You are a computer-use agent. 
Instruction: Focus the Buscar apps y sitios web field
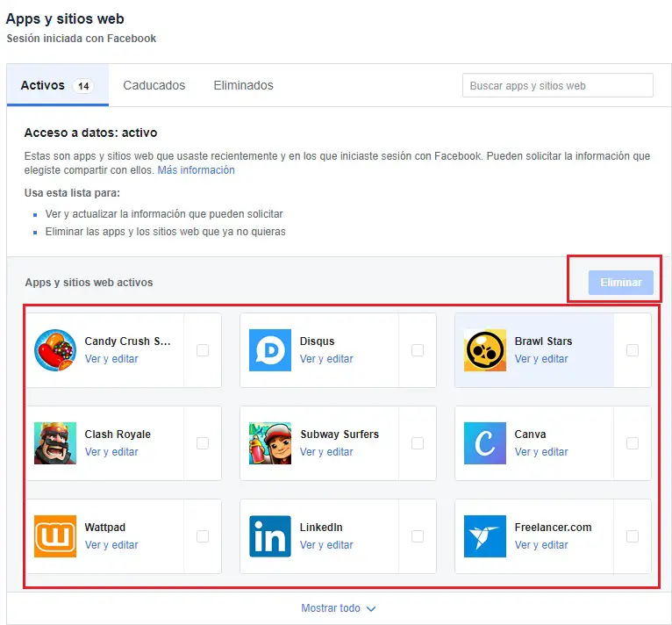click(x=558, y=85)
